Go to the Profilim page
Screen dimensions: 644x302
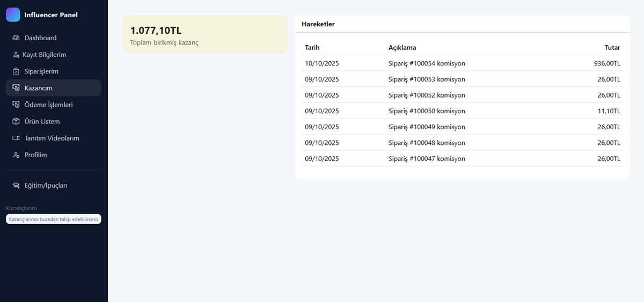[35, 155]
